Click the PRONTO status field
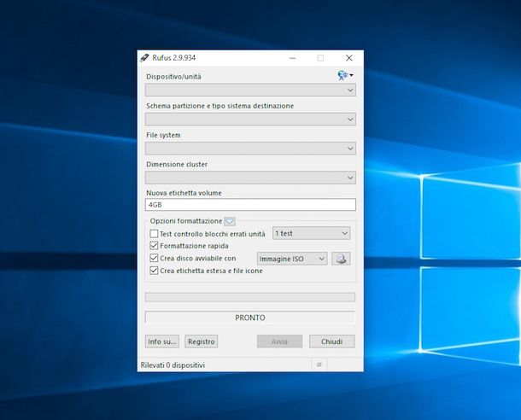Screen dimensions: 521x420 [250, 318]
